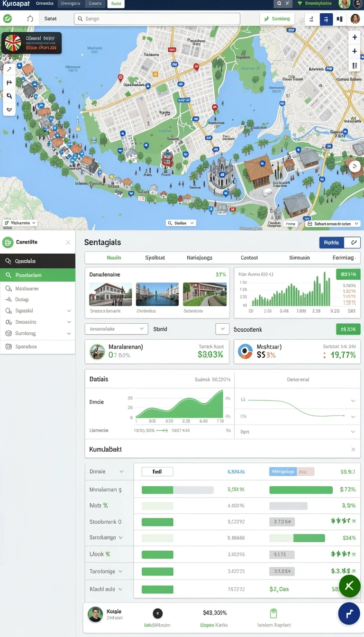Click the green button on chart card
The width and height of the screenshot is (364, 637).
pyautogui.click(x=348, y=274)
